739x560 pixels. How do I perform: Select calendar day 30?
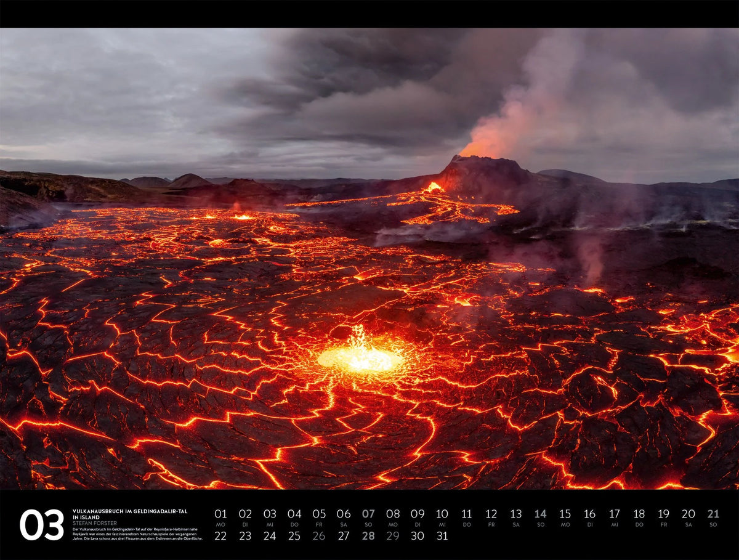418,536
